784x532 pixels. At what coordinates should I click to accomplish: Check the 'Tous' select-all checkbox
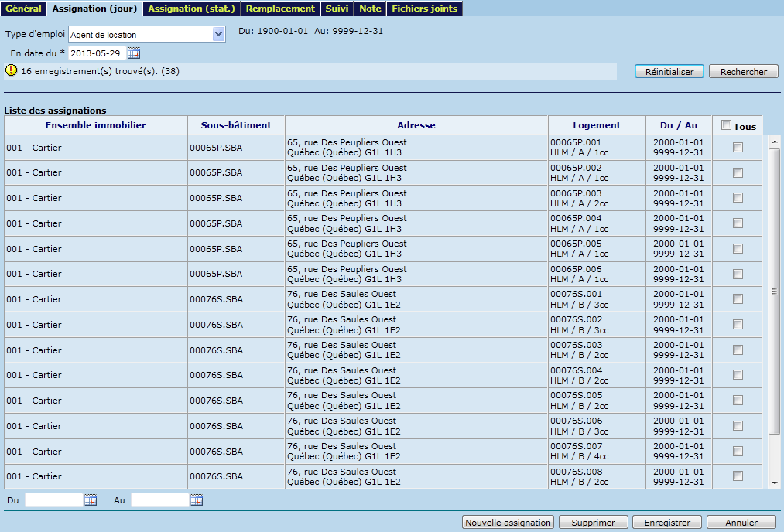(x=726, y=125)
